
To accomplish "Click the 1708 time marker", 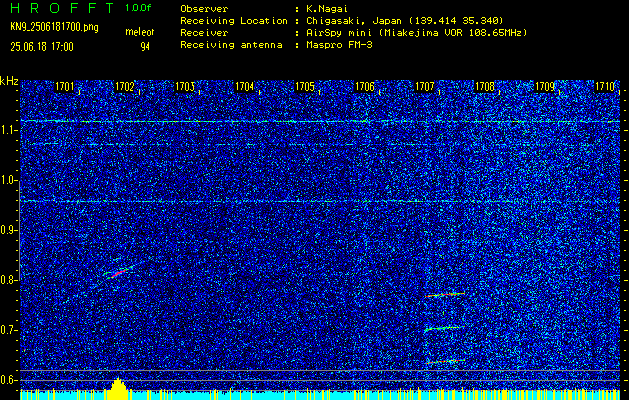I will [x=485, y=87].
